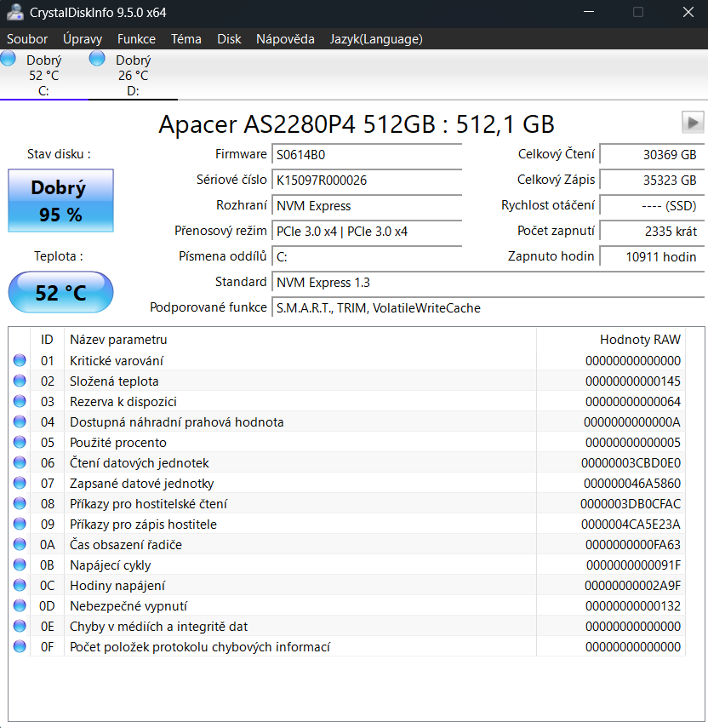Click the temperature circle icon above drive D:
Screen dimensions: 708x728
(96, 58)
